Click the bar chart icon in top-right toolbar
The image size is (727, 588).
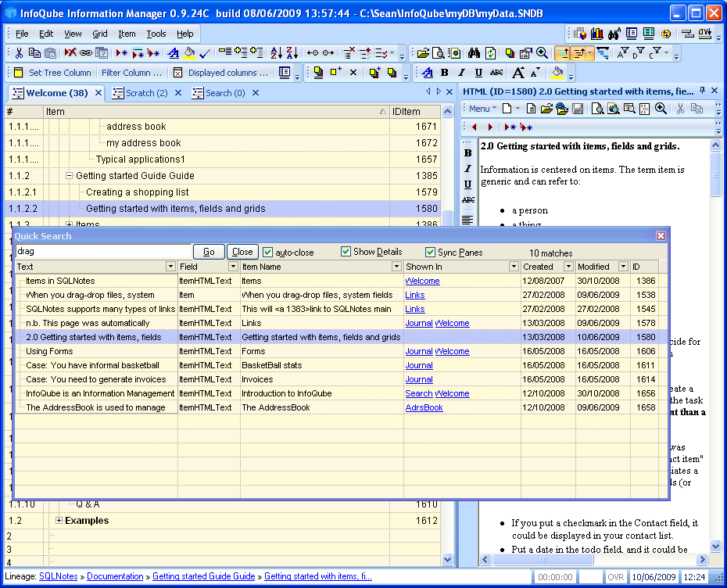click(x=597, y=34)
